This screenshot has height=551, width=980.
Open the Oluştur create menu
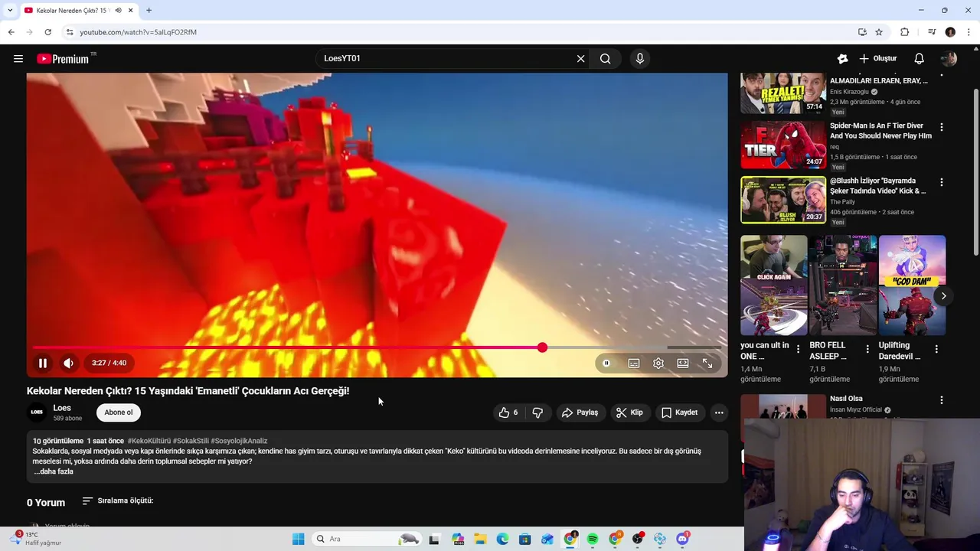(877, 58)
